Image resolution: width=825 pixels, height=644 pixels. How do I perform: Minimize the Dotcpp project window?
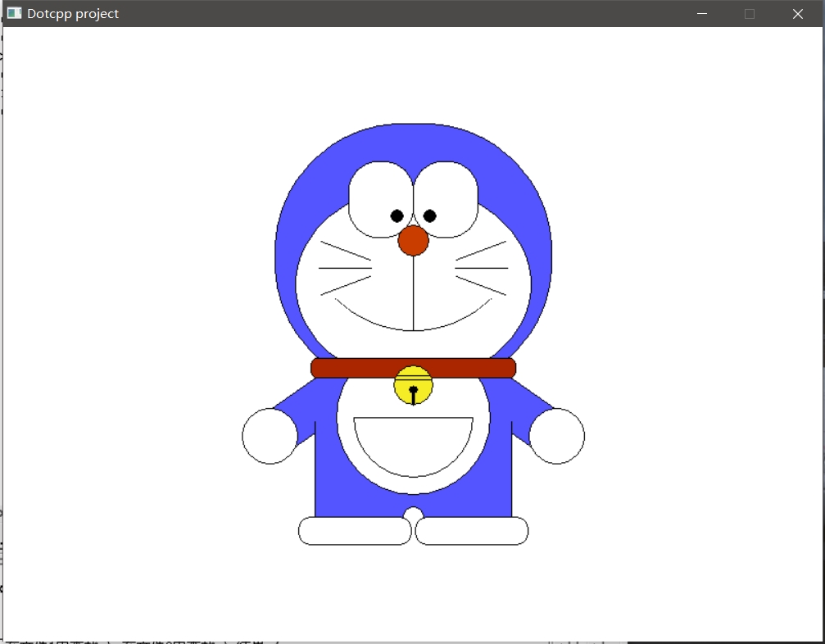point(701,13)
